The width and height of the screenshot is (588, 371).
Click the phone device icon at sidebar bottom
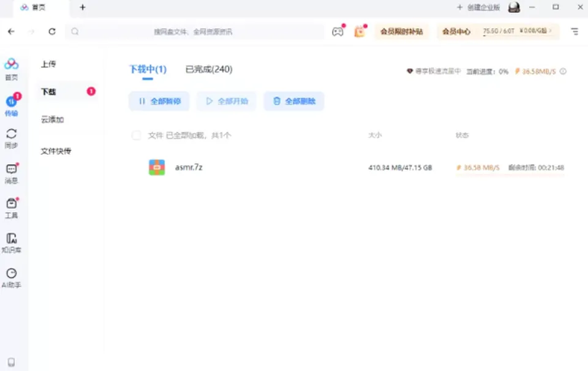click(11, 362)
